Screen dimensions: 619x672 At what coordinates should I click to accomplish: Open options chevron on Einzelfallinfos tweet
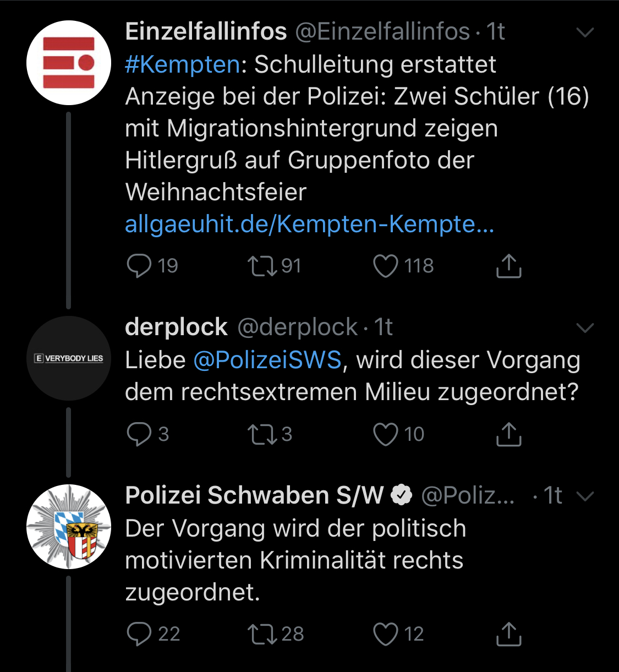[584, 32]
